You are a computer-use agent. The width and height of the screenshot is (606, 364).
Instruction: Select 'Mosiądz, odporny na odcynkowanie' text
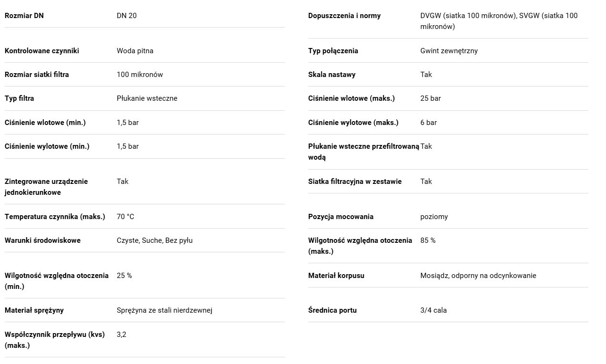478,276
